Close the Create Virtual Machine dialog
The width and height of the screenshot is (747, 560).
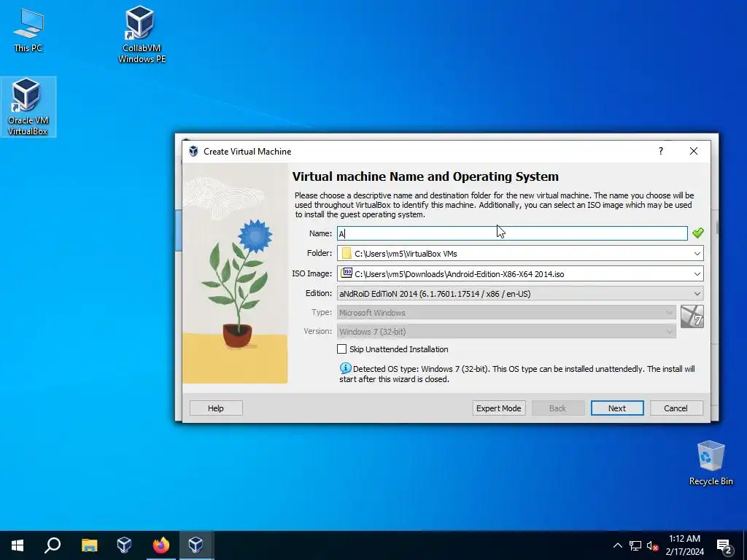tap(693, 151)
